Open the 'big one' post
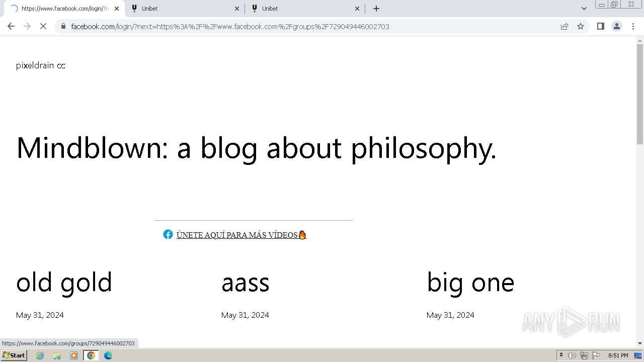Viewport: 644px width, 362px height. [x=470, y=283]
